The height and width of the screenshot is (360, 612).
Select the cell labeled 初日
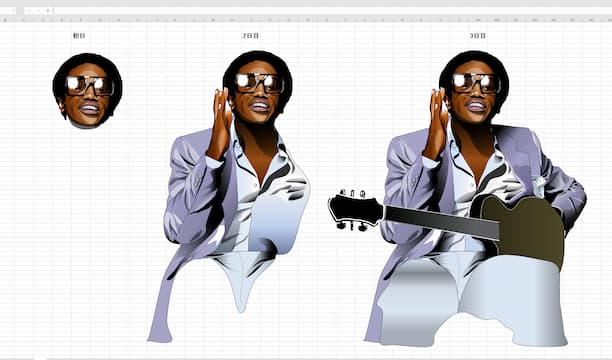(79, 36)
